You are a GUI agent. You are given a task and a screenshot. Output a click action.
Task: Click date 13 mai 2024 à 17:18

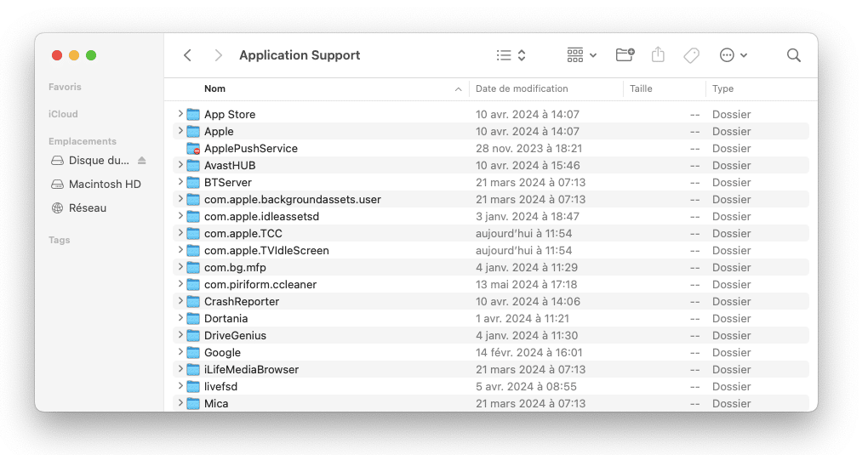click(526, 285)
